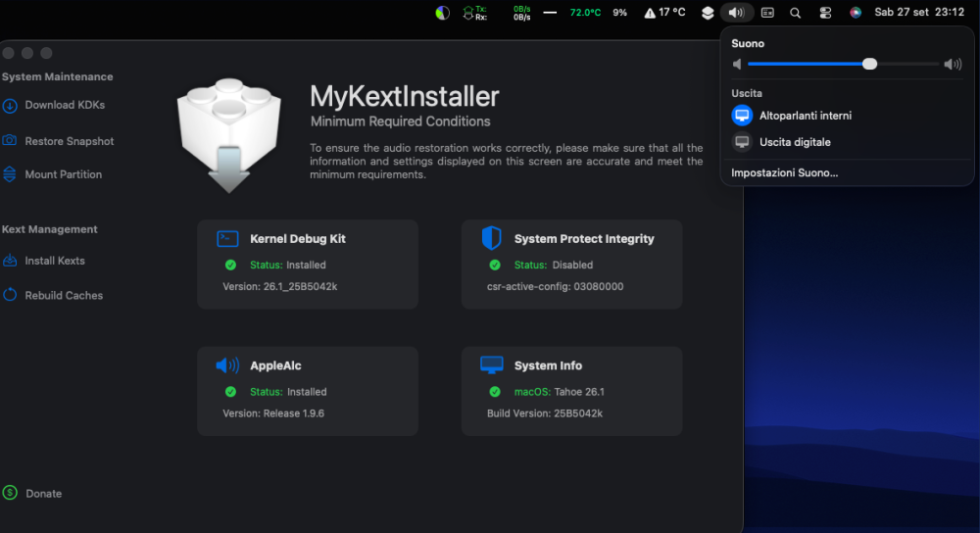Image resolution: width=980 pixels, height=533 pixels.
Task: Click the Tx Rx network monitor icon
Action: pos(474,13)
